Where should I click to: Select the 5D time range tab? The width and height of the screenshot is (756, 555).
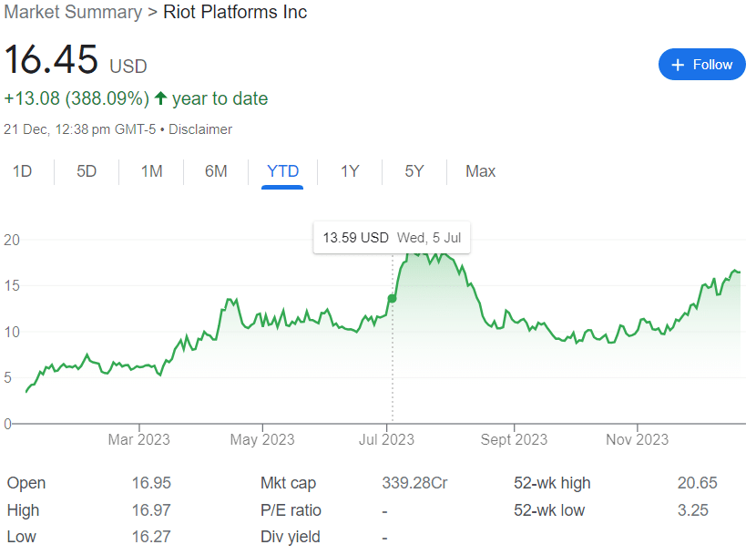coord(87,171)
